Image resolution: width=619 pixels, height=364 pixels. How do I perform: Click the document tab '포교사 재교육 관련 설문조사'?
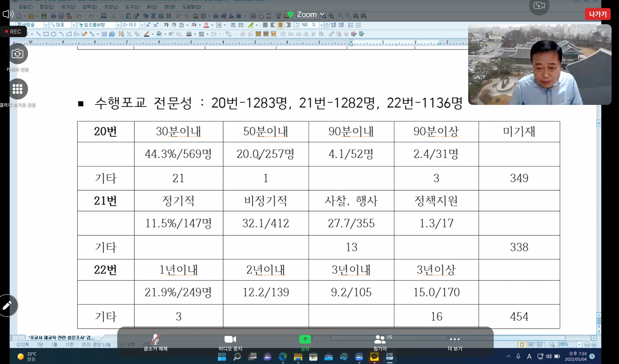click(61, 338)
